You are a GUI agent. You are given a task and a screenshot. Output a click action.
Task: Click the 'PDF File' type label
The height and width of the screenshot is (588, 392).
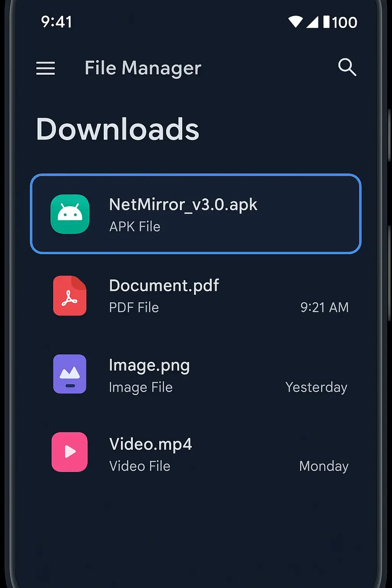pyautogui.click(x=134, y=307)
